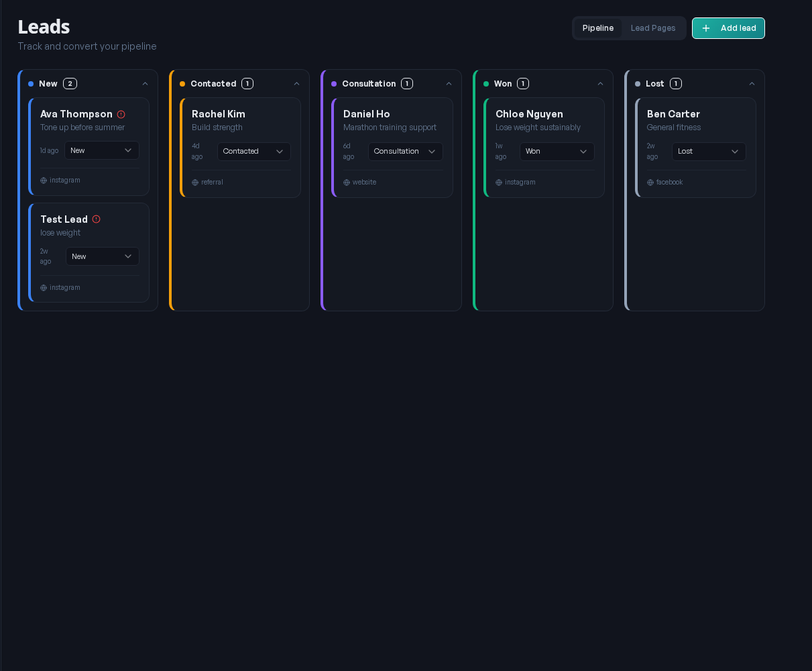Click the '6d ago' timestamp on Daniel Ho

[349, 152]
